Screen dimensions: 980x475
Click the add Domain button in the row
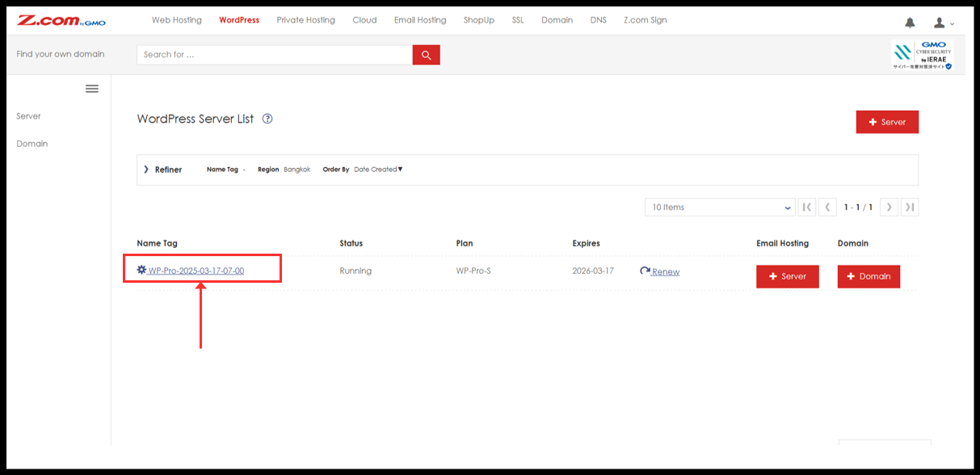(x=869, y=276)
